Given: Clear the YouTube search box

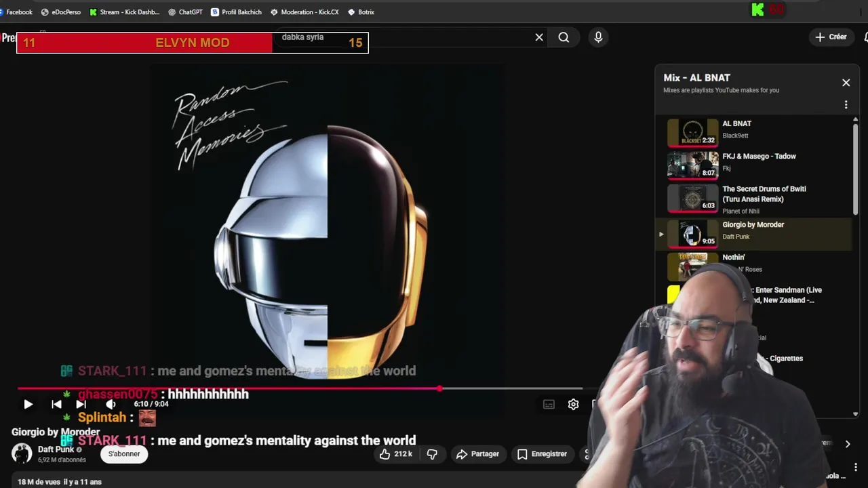Looking at the screenshot, I should 539,37.
